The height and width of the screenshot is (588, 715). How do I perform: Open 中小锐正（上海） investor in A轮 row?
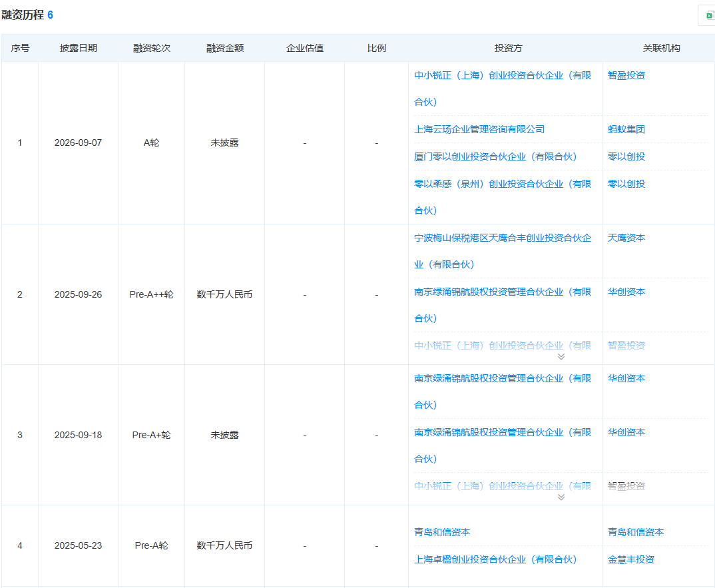[503, 89]
